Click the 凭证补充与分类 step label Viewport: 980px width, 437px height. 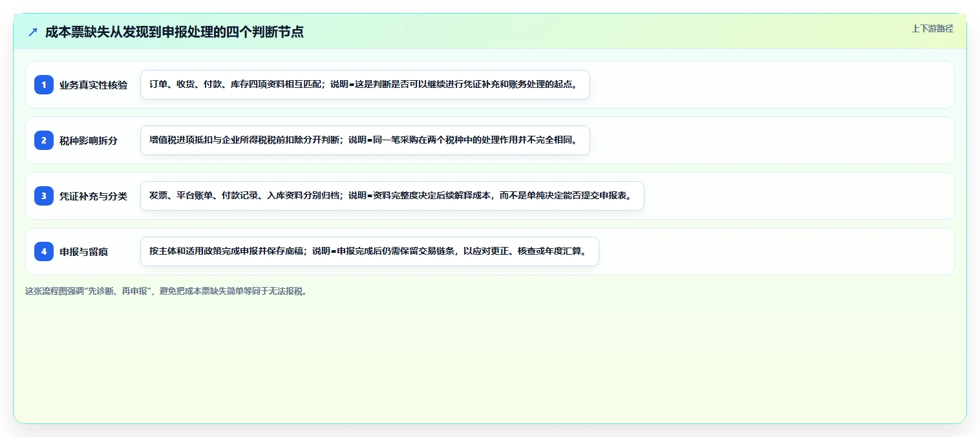point(93,196)
